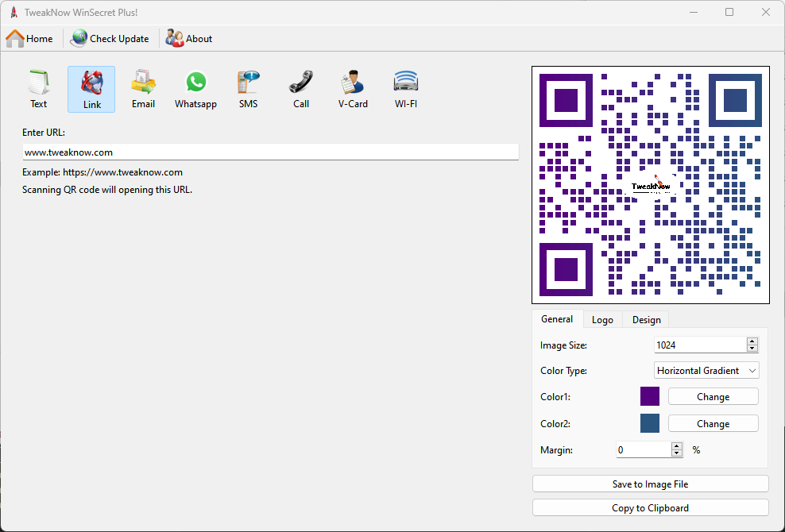Image resolution: width=785 pixels, height=532 pixels.
Task: Maximize the WinSecret Plus window
Action: (x=729, y=13)
